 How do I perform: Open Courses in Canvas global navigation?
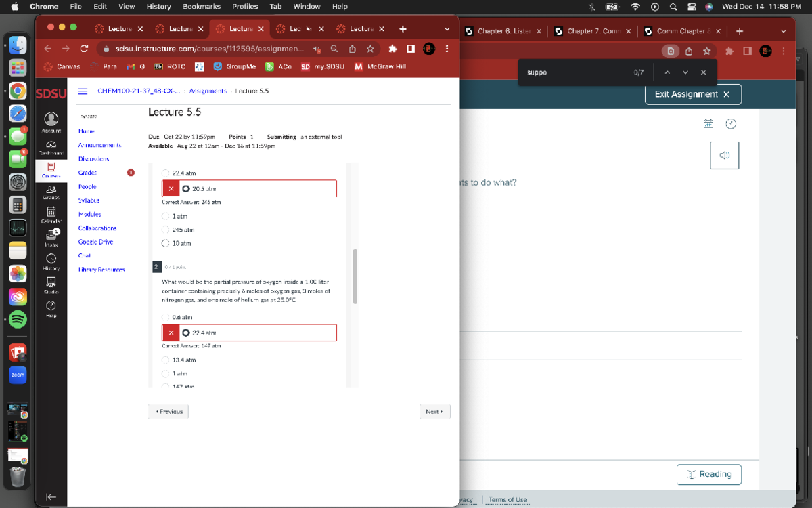point(51,169)
